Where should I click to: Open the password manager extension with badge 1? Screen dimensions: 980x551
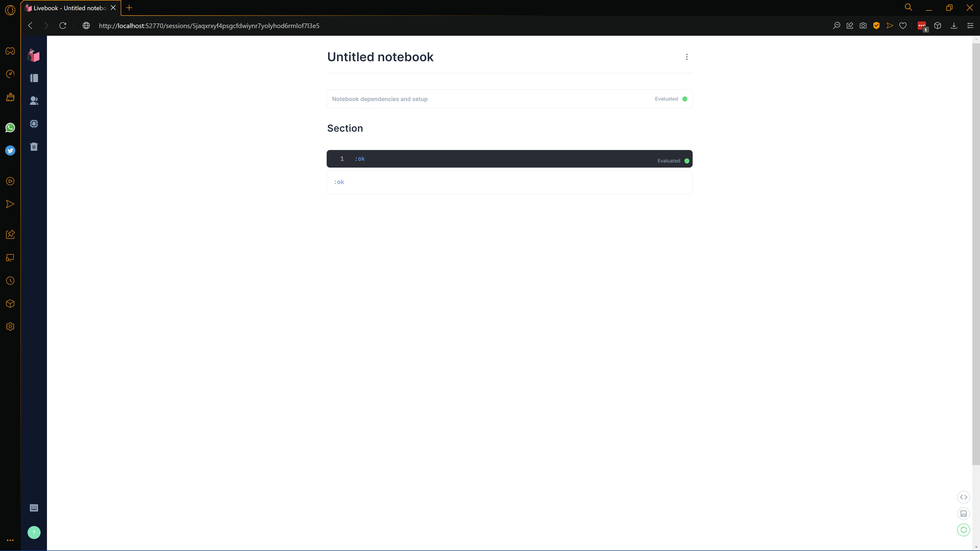click(x=921, y=26)
